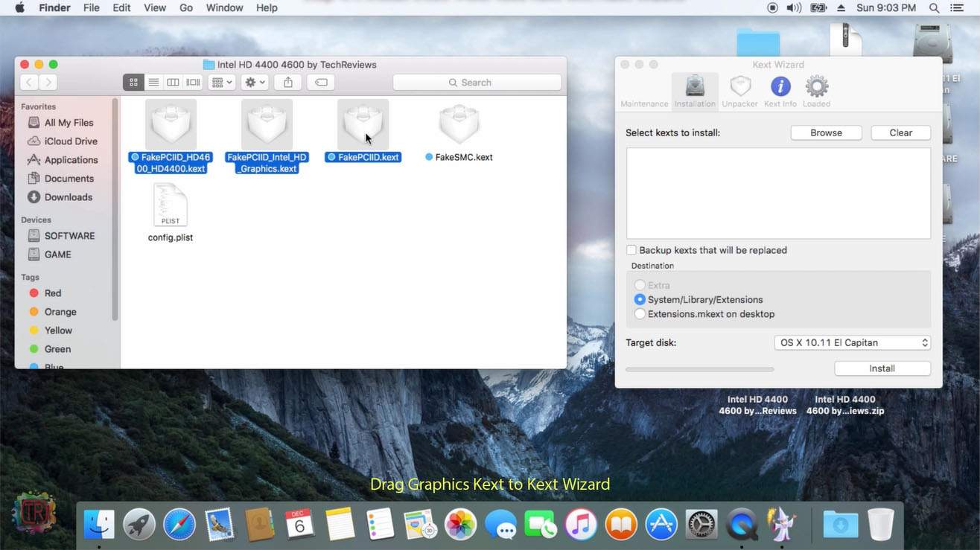The width and height of the screenshot is (980, 550).
Task: Select the Extensions.mkext on desktop destination
Action: (640, 313)
